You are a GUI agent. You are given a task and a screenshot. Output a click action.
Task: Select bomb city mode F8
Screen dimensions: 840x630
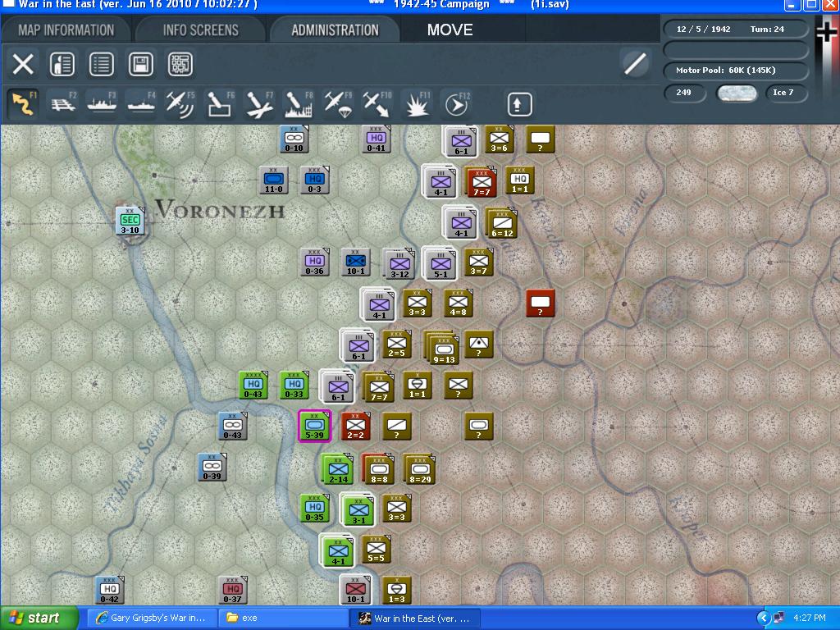coord(299,103)
